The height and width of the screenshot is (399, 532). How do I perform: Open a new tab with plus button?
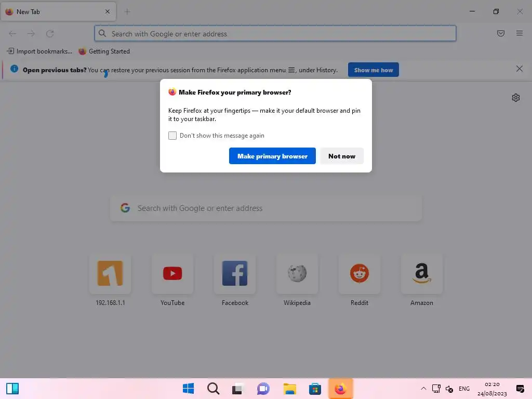[127, 11]
